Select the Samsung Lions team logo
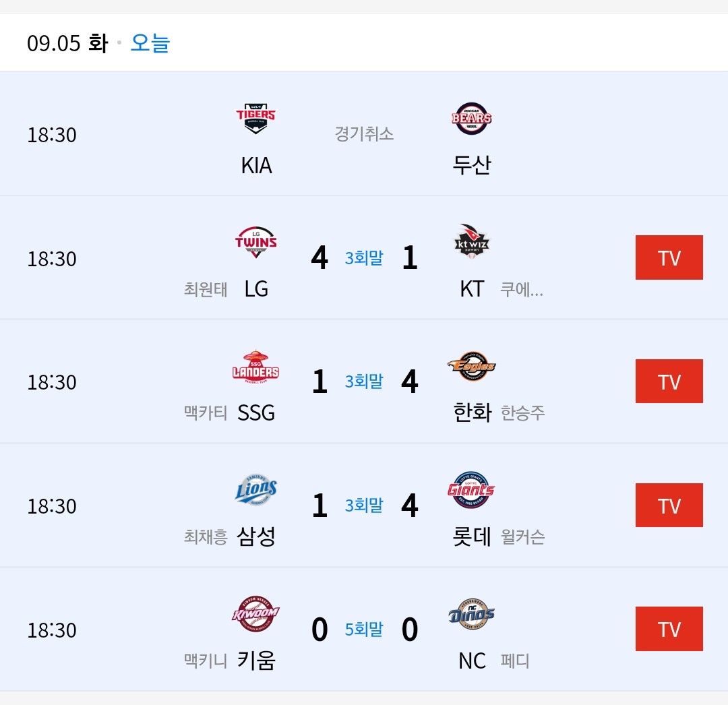 point(256,490)
